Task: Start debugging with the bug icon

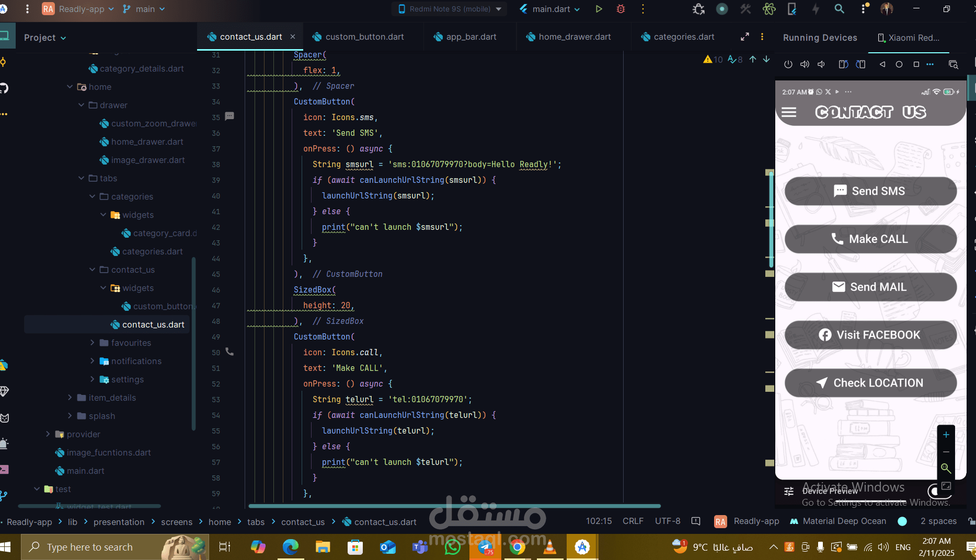Action: coord(621,9)
